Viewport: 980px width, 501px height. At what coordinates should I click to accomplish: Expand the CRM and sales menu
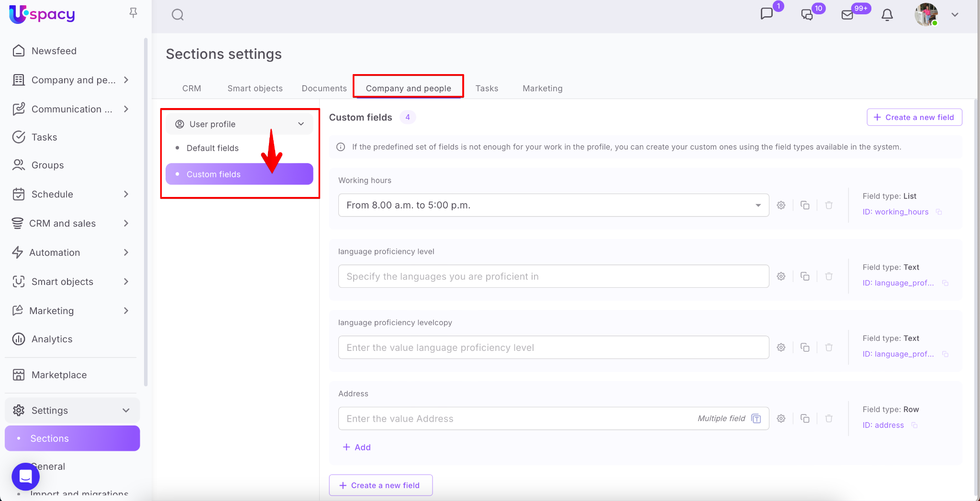click(126, 223)
